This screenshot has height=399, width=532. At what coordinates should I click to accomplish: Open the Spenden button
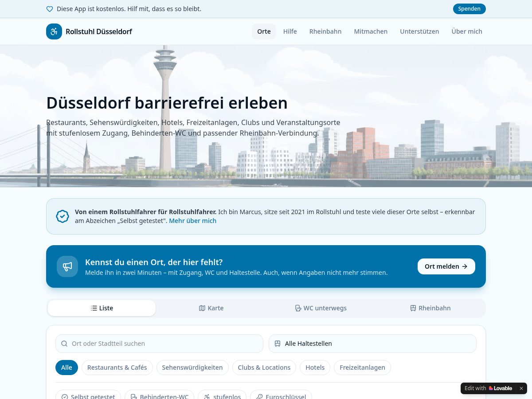(469, 9)
